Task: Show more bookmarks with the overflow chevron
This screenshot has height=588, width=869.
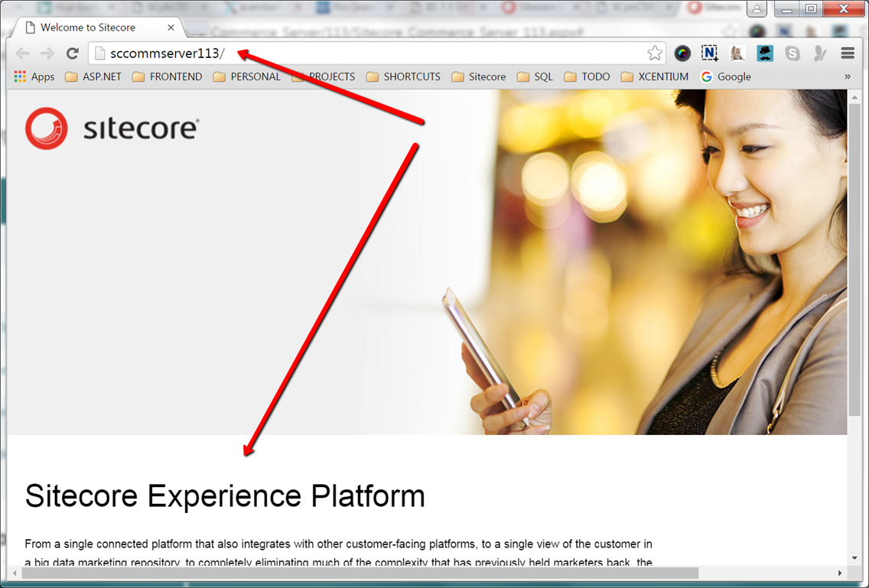Action: coord(848,76)
